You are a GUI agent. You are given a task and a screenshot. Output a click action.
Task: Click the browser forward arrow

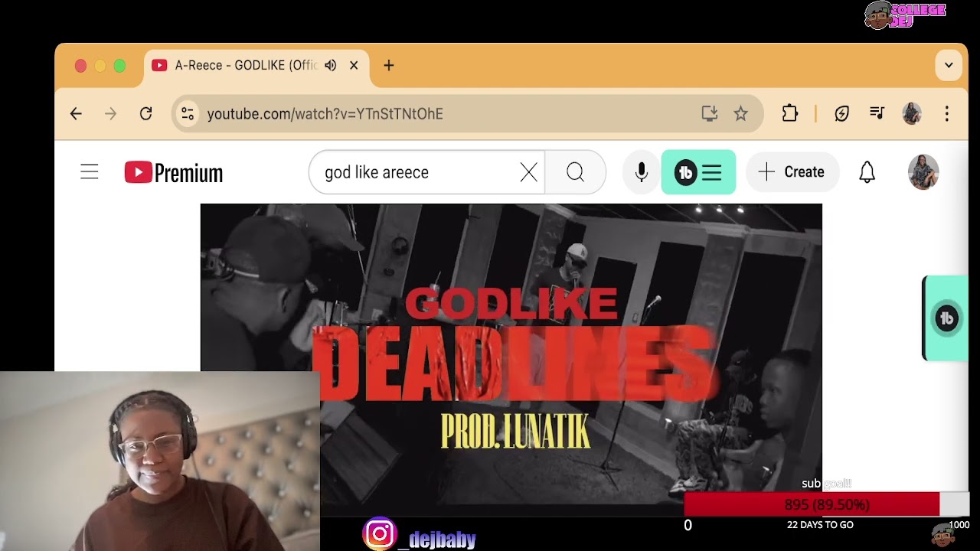pos(111,114)
